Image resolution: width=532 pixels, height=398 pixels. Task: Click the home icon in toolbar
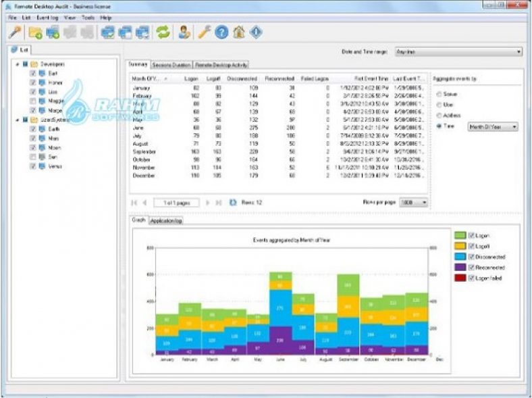click(x=239, y=32)
